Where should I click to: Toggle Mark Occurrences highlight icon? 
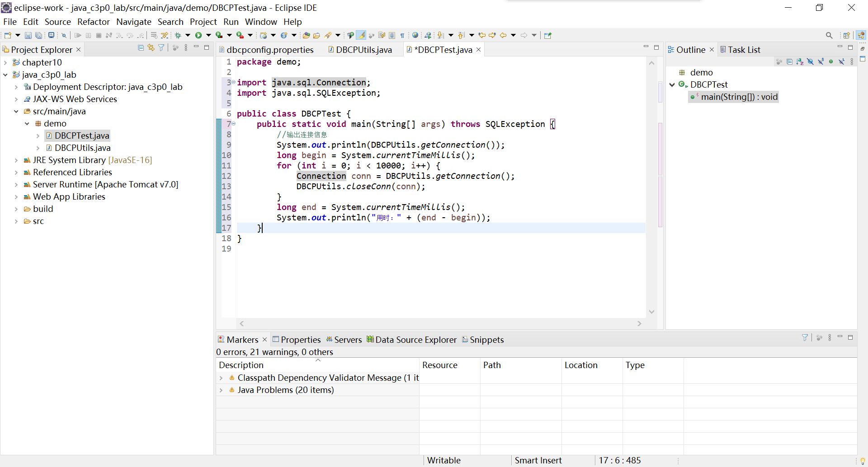(x=361, y=35)
